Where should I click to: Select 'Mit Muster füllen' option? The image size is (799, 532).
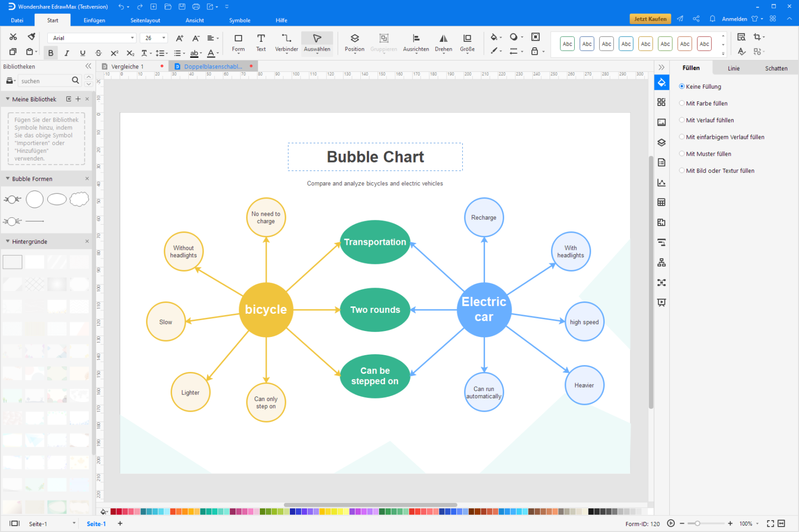click(x=682, y=154)
